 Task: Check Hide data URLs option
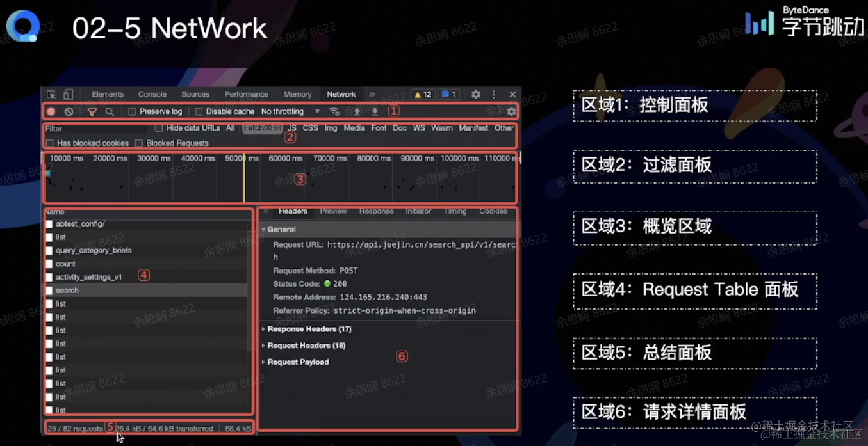coord(159,128)
